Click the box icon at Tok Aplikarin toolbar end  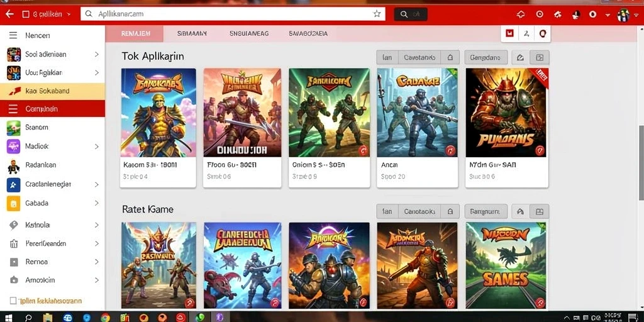pyautogui.click(x=540, y=57)
